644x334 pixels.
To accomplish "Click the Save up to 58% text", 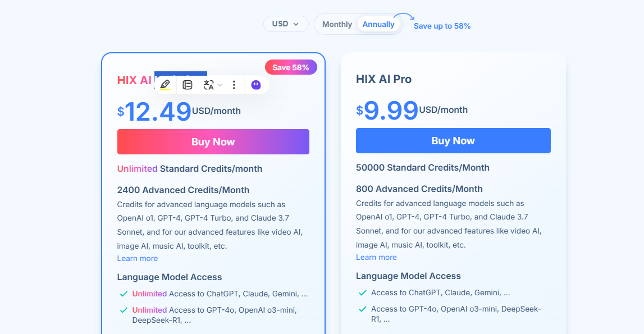I will tap(442, 26).
